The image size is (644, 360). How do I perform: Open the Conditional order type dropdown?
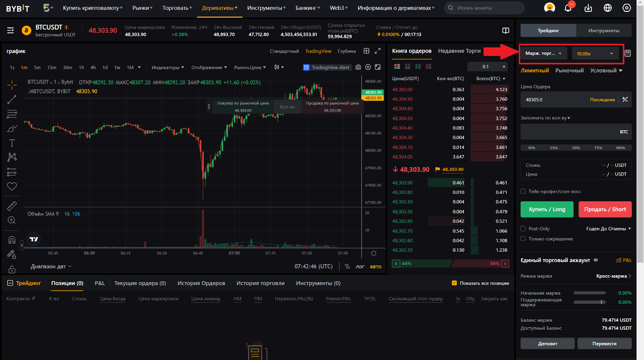pyautogui.click(x=606, y=70)
